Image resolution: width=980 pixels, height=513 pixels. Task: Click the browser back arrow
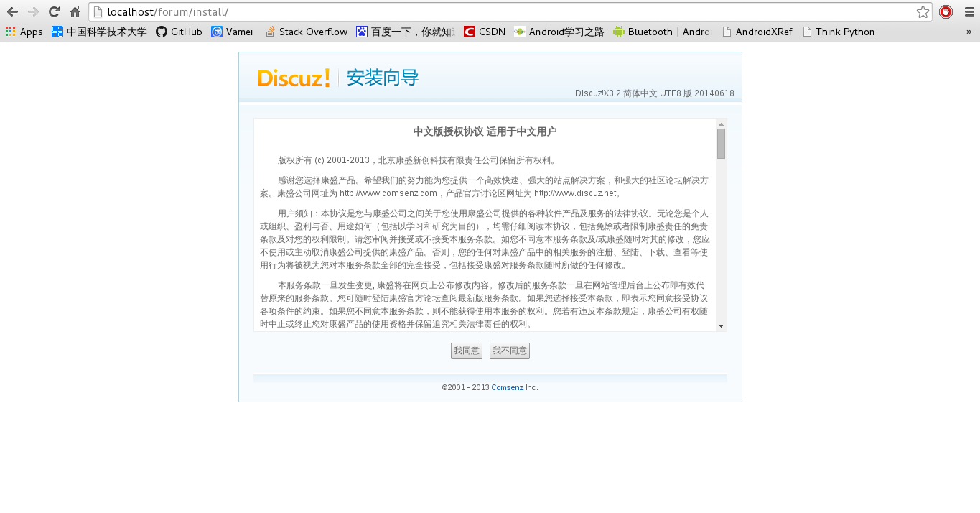click(12, 11)
